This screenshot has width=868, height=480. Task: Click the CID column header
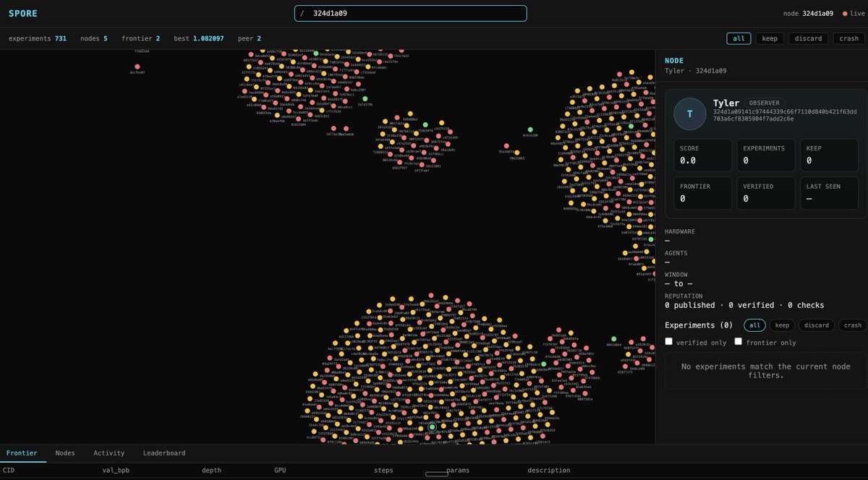pyautogui.click(x=9, y=471)
